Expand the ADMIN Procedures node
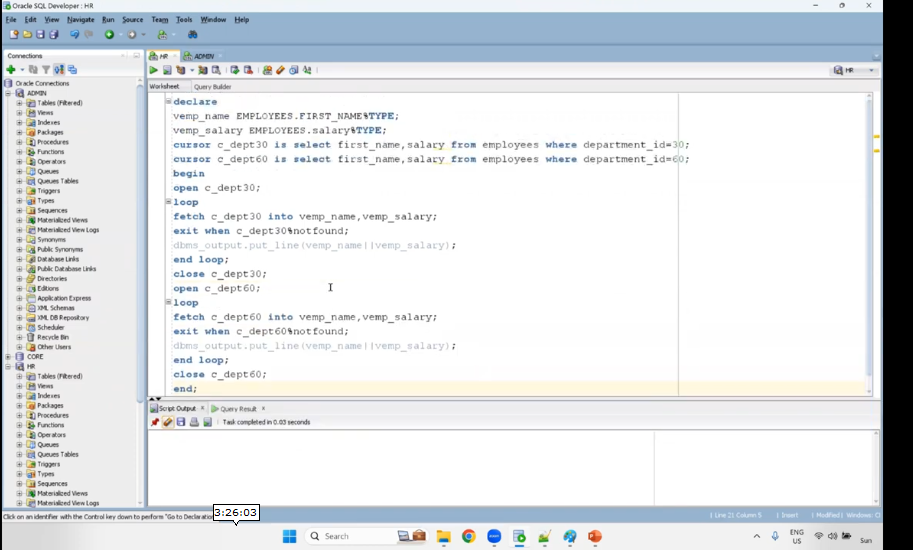Screen dimensions: 913x550 point(19,142)
